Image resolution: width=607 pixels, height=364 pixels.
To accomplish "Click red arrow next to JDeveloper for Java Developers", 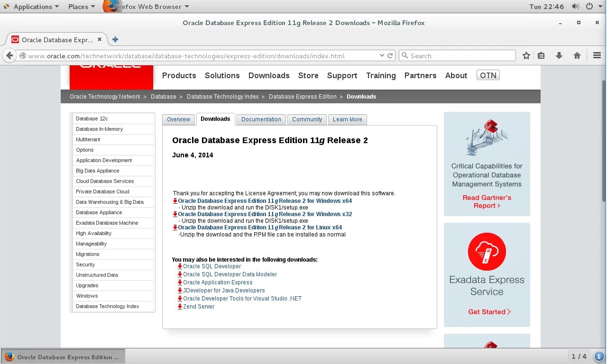I will 180,291.
